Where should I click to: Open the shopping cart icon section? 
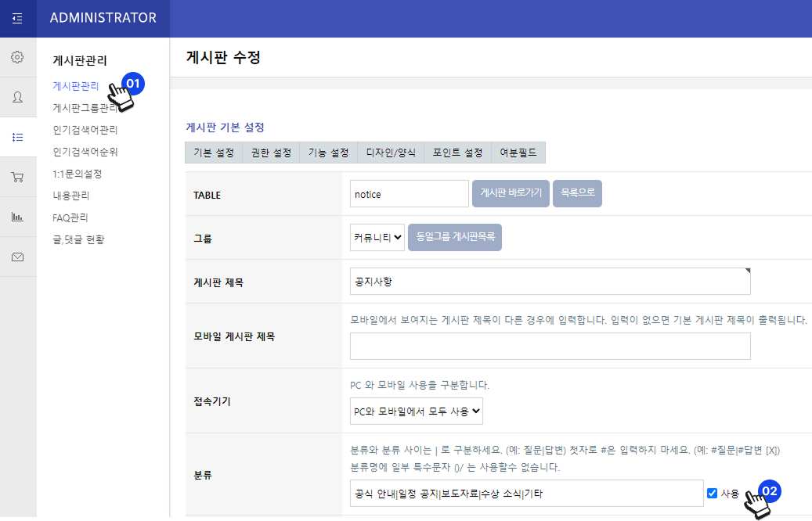pos(17,177)
